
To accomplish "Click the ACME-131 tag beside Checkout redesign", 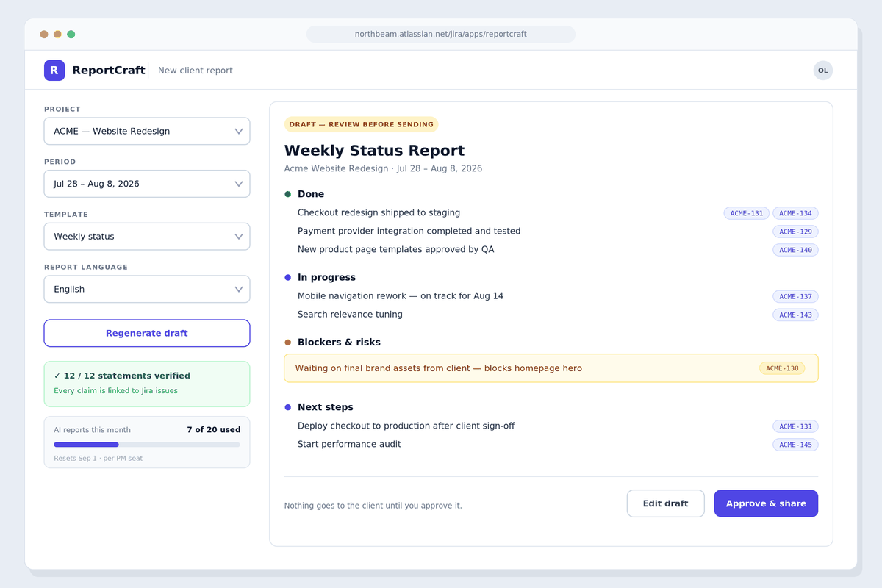I will coord(747,213).
